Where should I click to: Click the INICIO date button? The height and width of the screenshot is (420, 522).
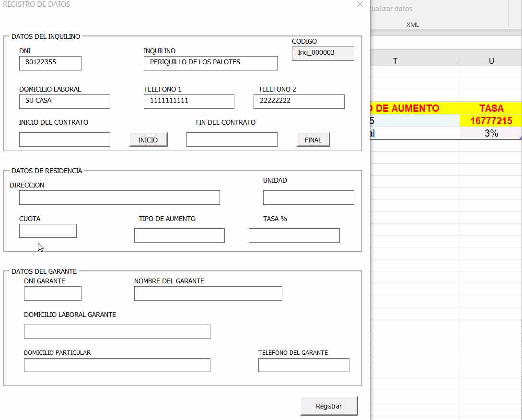148,140
